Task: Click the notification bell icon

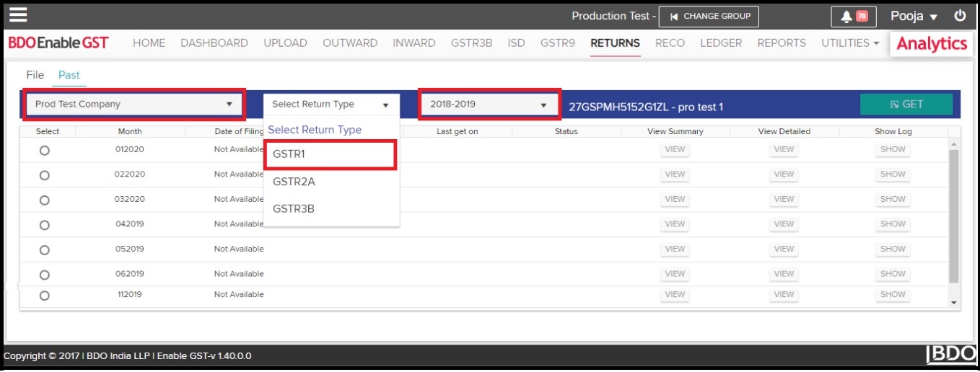Action: click(846, 16)
